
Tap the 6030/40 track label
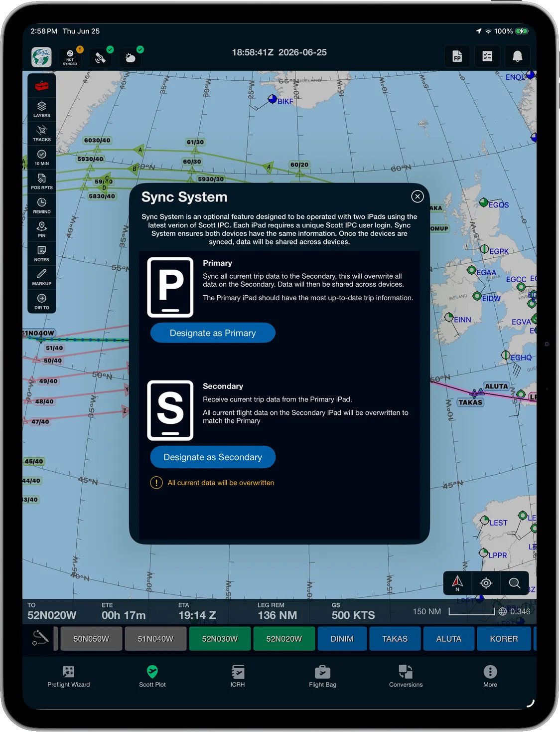pyautogui.click(x=97, y=140)
